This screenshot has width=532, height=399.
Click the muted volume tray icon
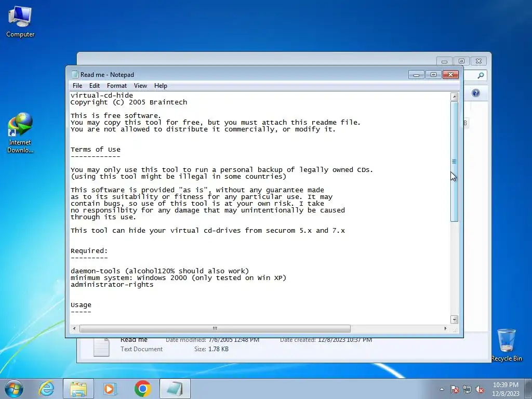click(480, 389)
